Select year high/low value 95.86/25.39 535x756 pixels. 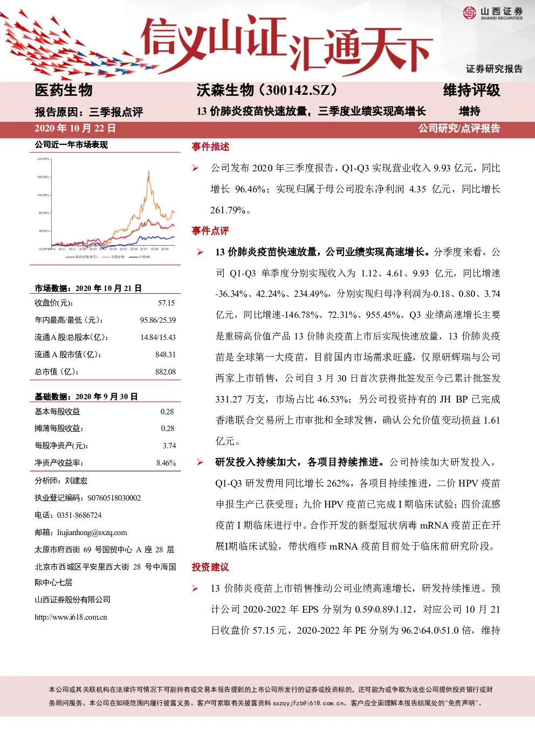(x=158, y=321)
